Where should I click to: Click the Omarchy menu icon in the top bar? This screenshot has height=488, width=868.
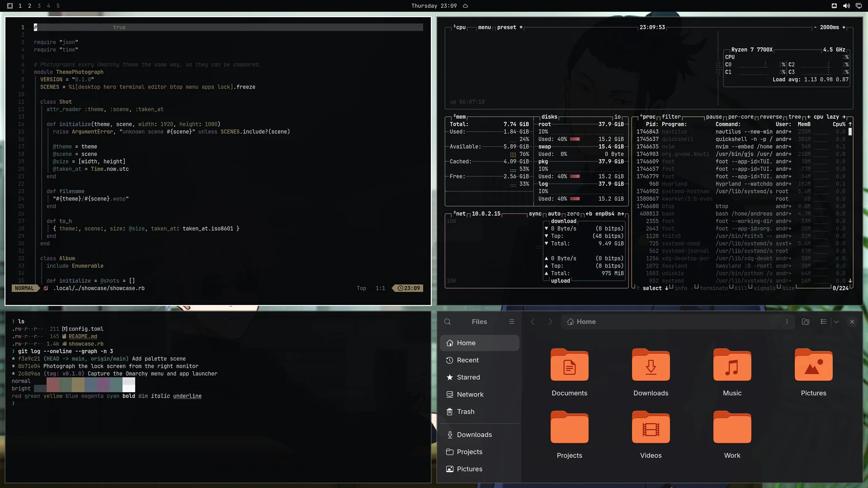coord(10,6)
